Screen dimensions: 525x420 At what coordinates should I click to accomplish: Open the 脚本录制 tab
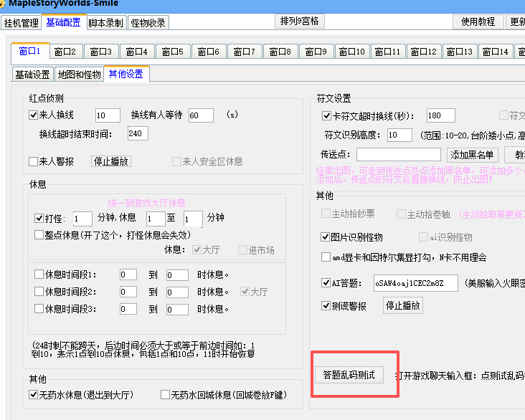click(x=106, y=23)
